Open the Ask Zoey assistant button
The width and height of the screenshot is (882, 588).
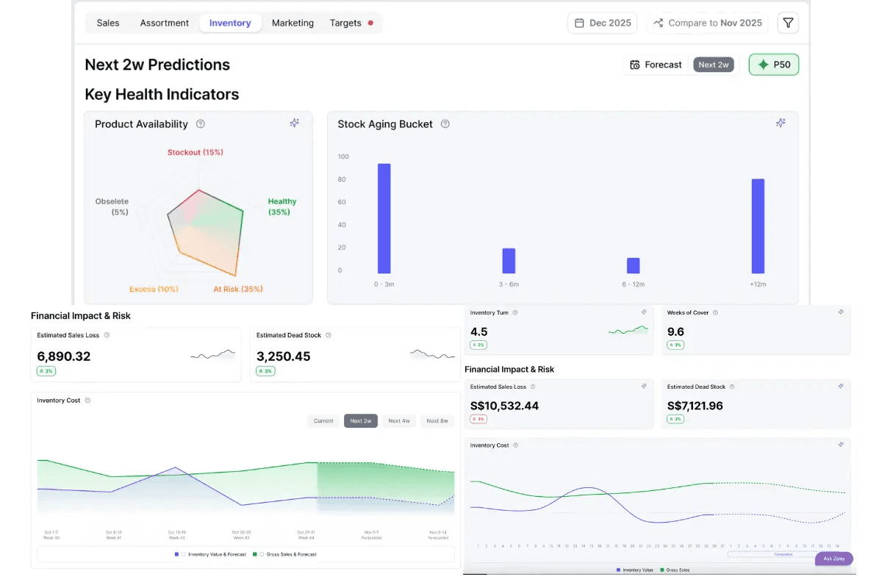pyautogui.click(x=834, y=559)
